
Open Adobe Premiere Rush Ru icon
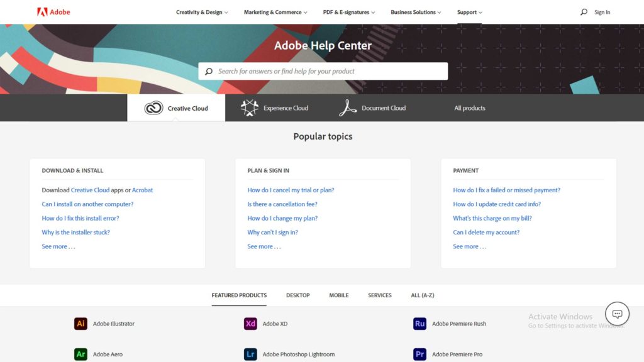click(x=419, y=324)
